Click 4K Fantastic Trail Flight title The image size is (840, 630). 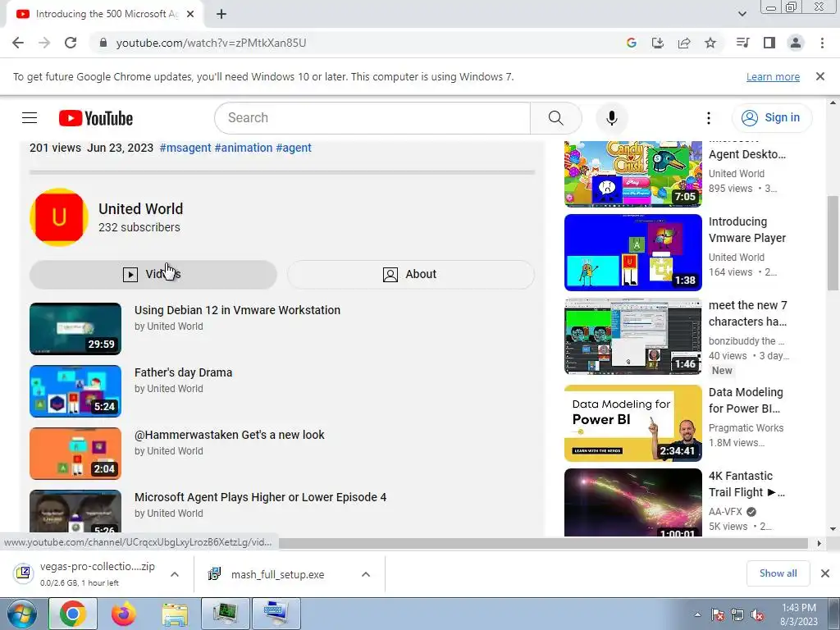(746, 484)
